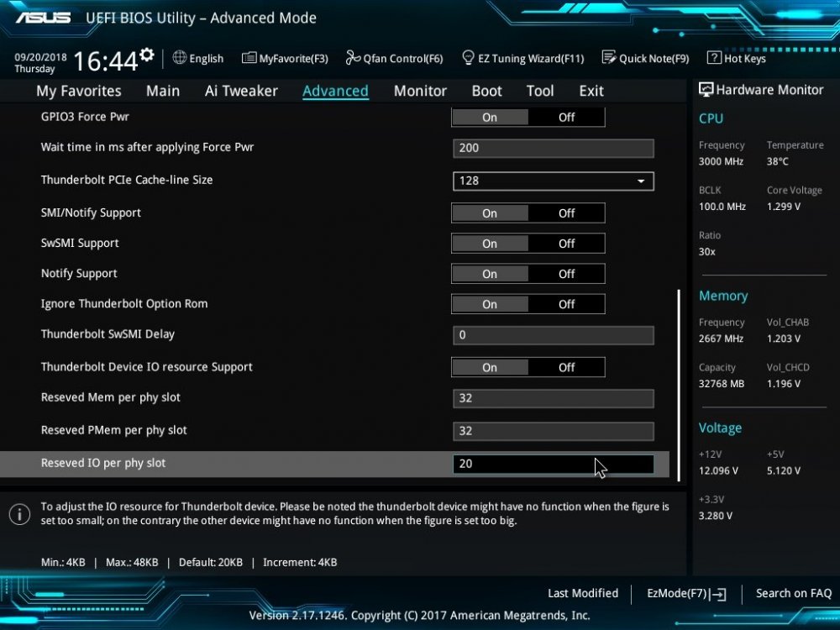This screenshot has width=840, height=630.
Task: Click the Hardware Monitor screen icon
Action: [x=706, y=90]
